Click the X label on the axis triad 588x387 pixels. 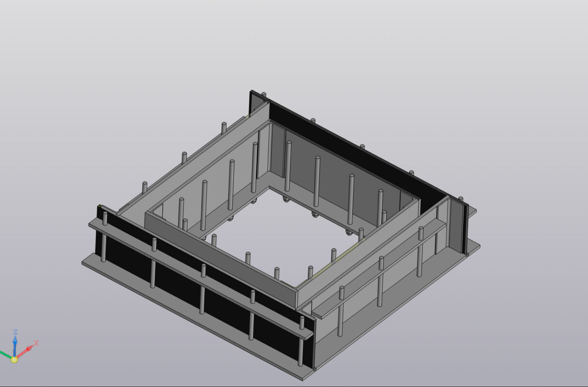pos(36,343)
